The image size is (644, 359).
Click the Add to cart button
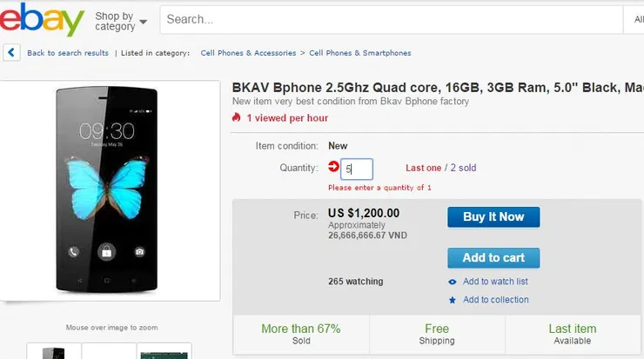click(493, 257)
